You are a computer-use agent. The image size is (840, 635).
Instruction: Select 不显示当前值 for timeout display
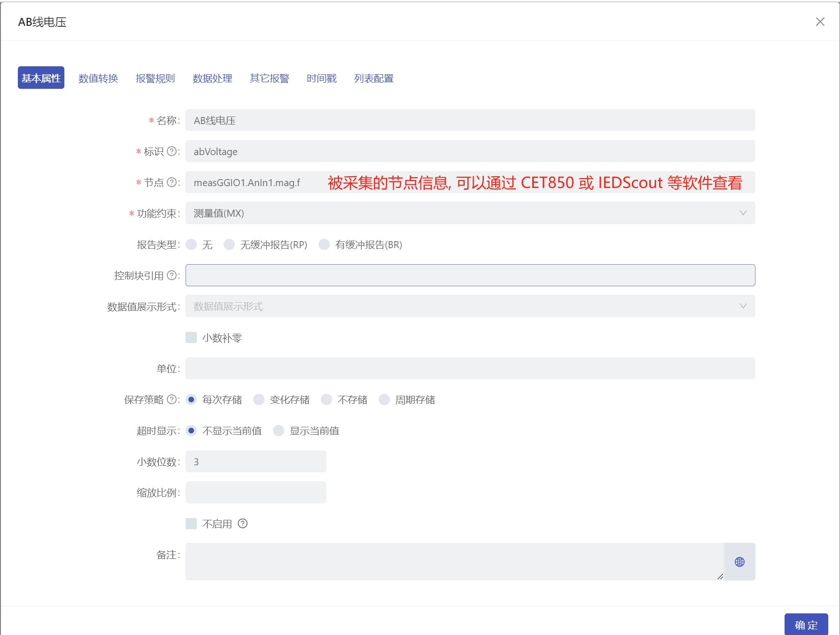(x=191, y=431)
